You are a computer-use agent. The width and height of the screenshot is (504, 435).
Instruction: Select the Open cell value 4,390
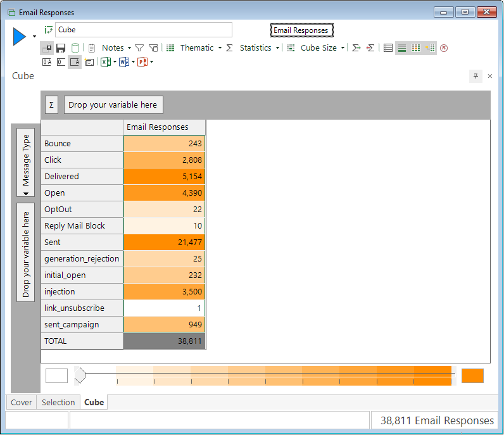click(164, 193)
